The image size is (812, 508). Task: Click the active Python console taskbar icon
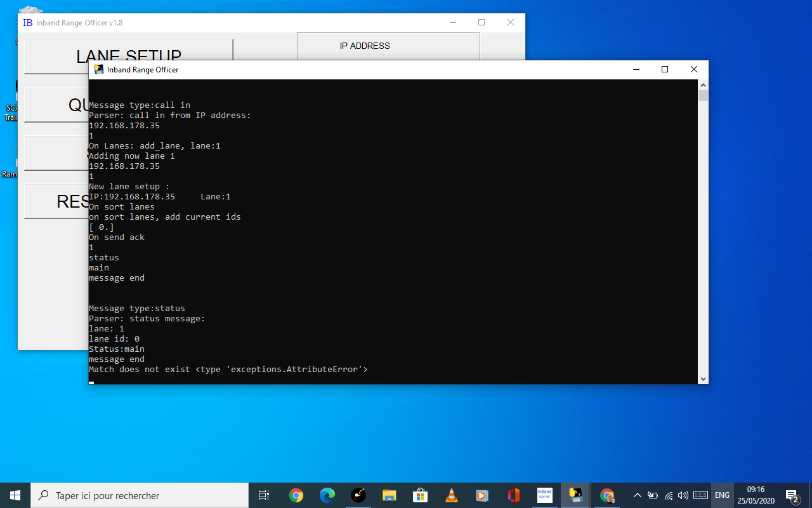575,495
